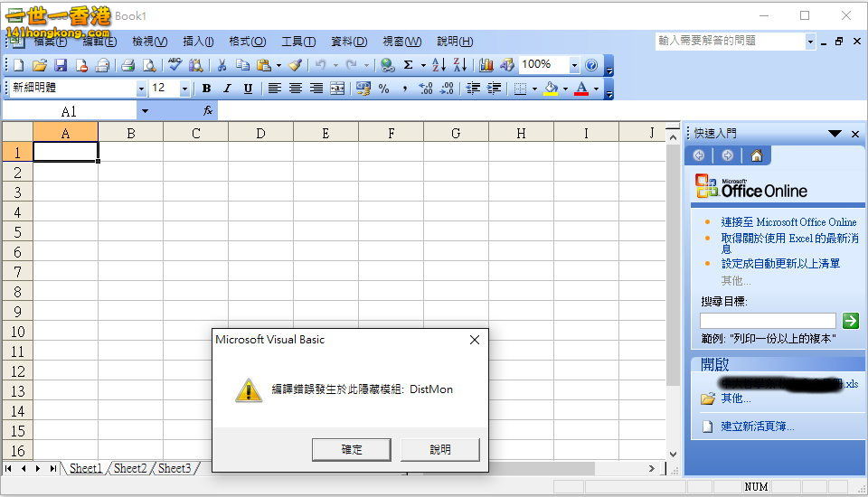The width and height of the screenshot is (868, 497).
Task: Click 說明 in Visual Basic dialog
Action: [440, 449]
